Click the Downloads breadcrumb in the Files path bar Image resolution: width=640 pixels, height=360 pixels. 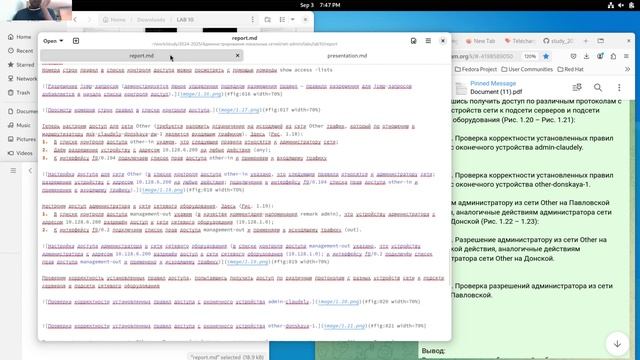pyautogui.click(x=151, y=20)
